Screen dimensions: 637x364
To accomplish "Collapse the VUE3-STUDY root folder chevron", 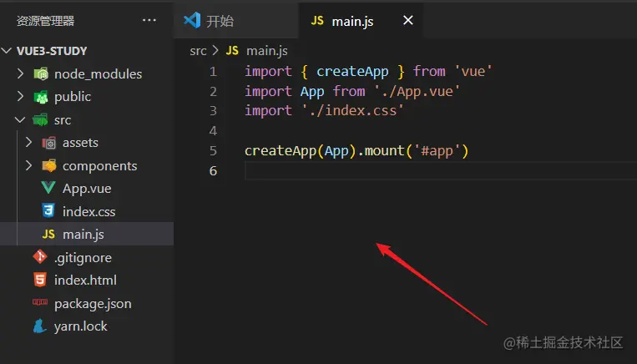I will click(x=7, y=51).
